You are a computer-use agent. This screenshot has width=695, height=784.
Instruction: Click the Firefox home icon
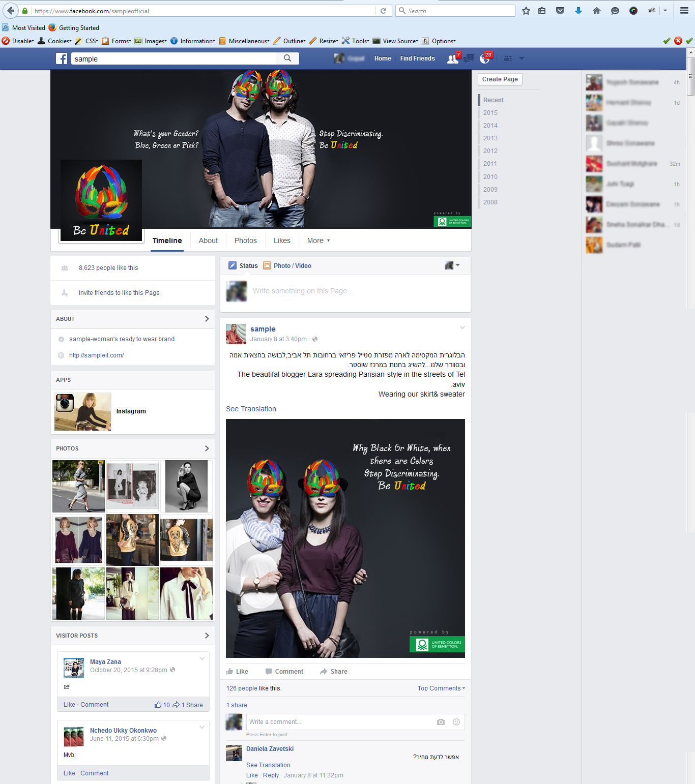point(597,11)
